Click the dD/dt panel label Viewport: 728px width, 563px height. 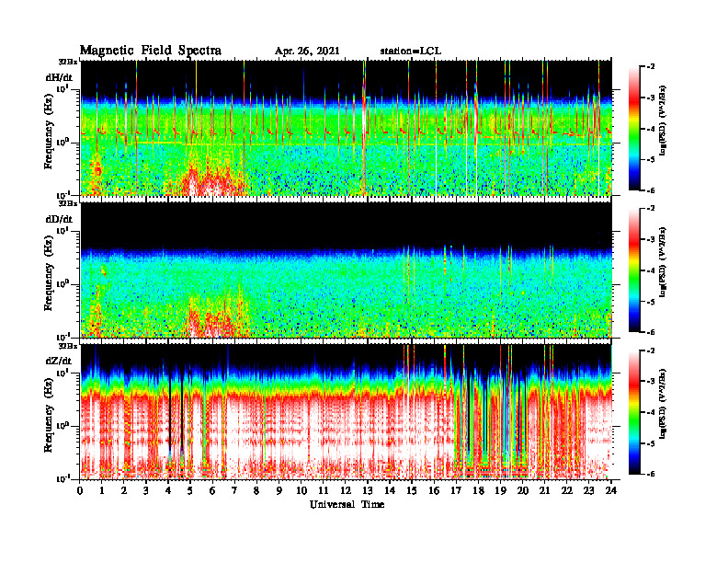(59, 219)
